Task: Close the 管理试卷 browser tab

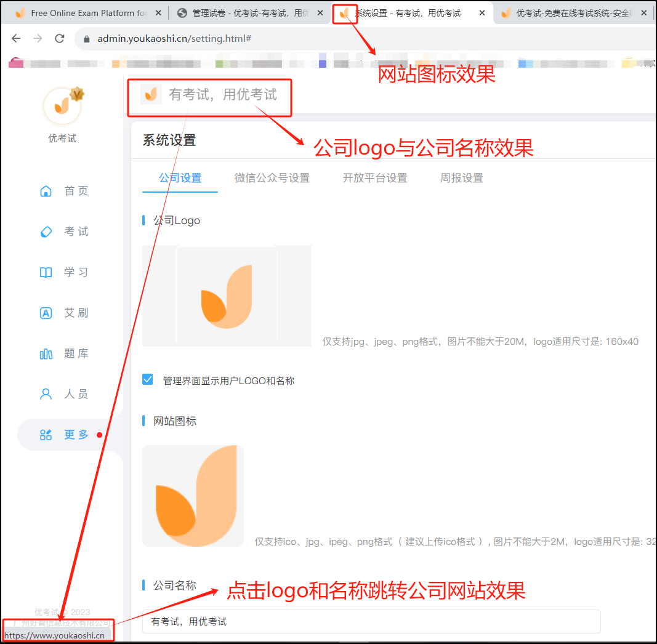Action: [320, 13]
